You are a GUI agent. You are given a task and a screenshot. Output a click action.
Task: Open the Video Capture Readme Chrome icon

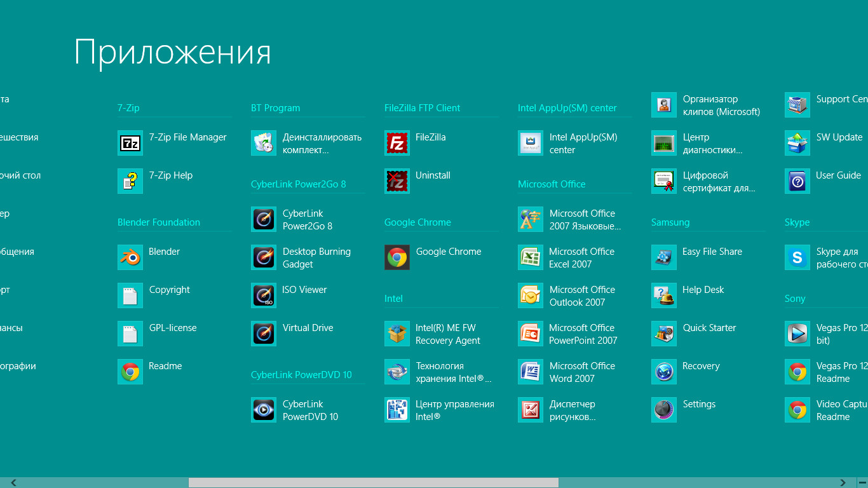tap(797, 410)
